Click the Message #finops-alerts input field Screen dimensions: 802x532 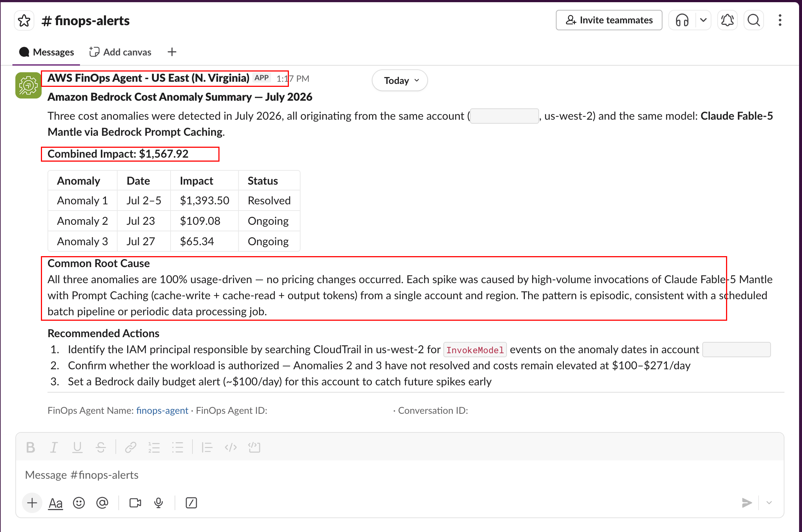tap(400, 475)
